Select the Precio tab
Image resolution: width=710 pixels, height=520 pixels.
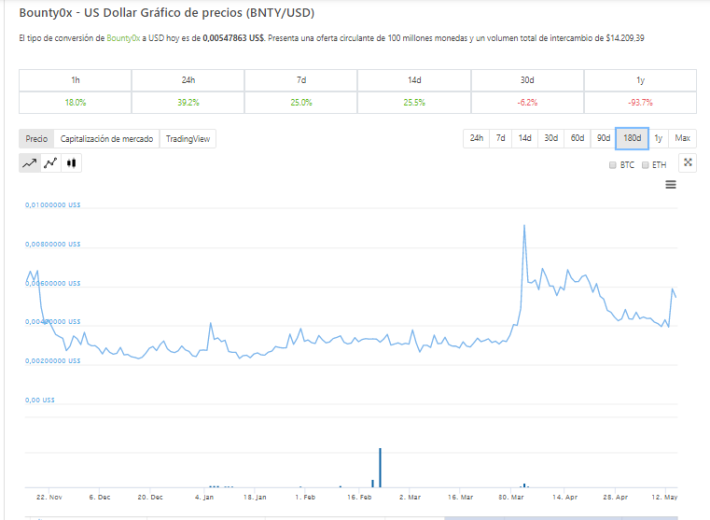tap(36, 139)
